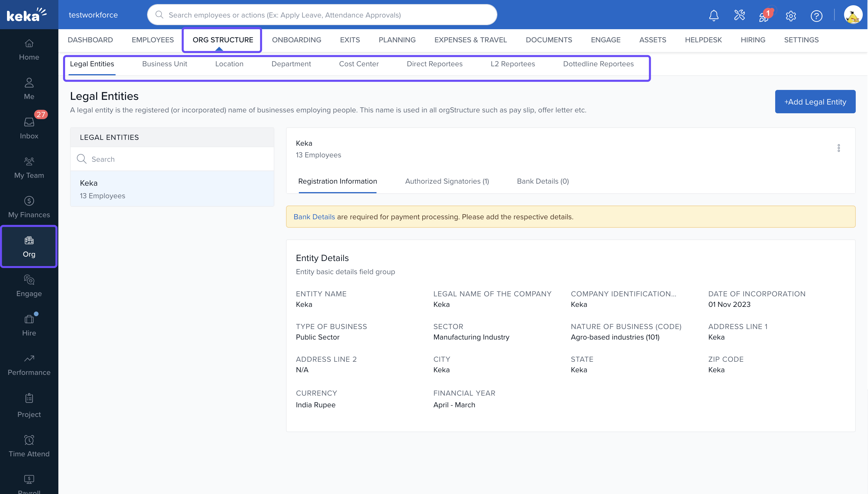Switch to Authorized Signatories tab
Image resolution: width=868 pixels, height=494 pixels.
(x=447, y=181)
